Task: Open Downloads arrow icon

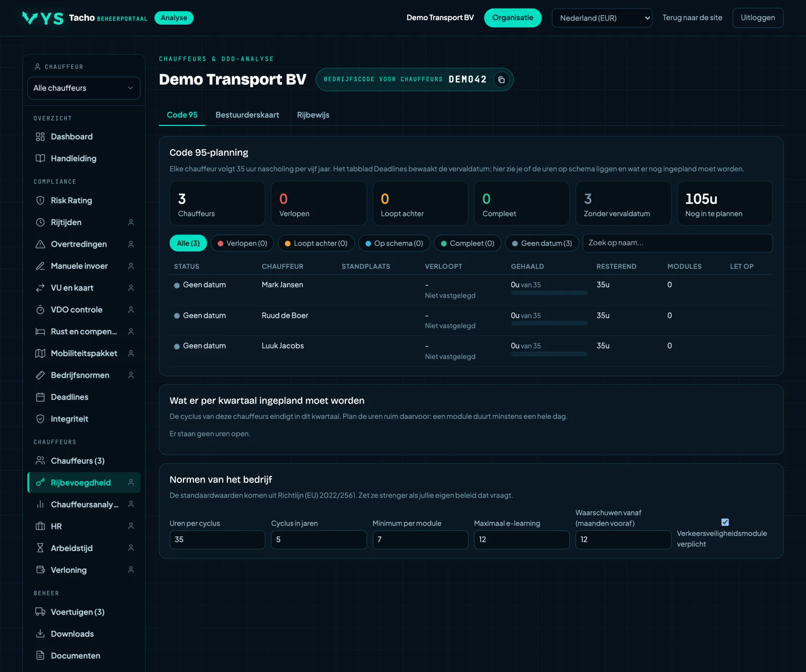Action: point(40,634)
